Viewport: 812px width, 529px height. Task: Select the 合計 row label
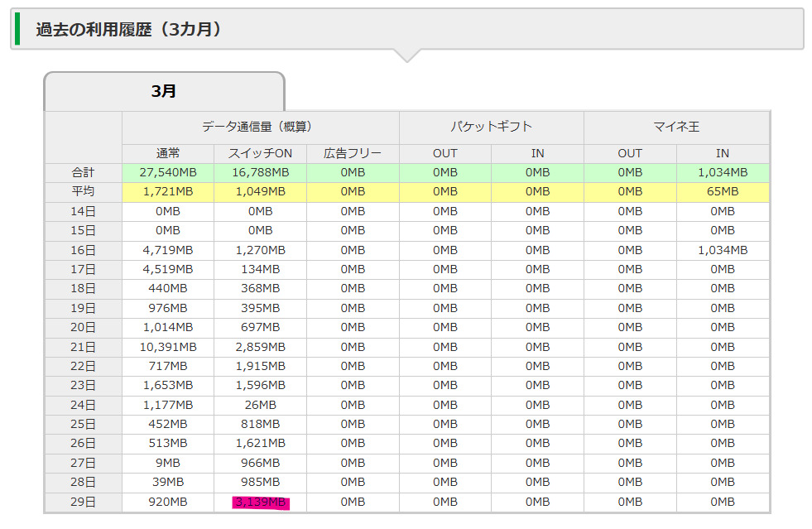[x=83, y=172]
